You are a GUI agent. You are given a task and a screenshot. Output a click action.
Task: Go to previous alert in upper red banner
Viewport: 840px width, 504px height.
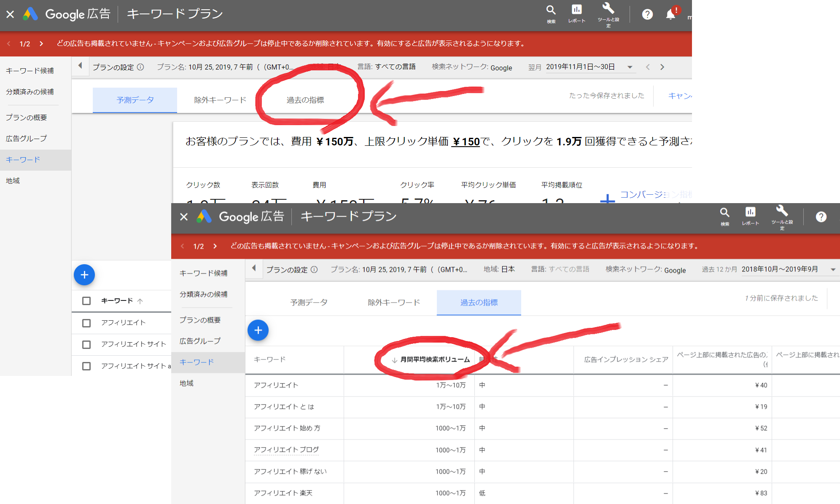[9, 43]
